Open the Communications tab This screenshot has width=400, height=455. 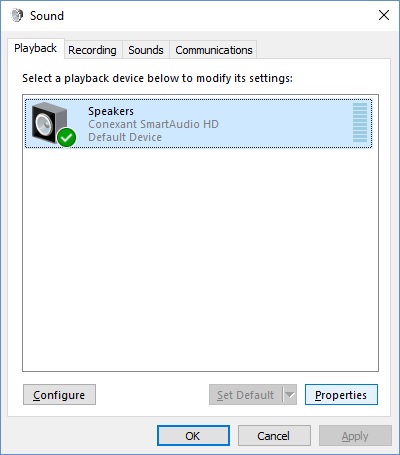[x=214, y=50]
